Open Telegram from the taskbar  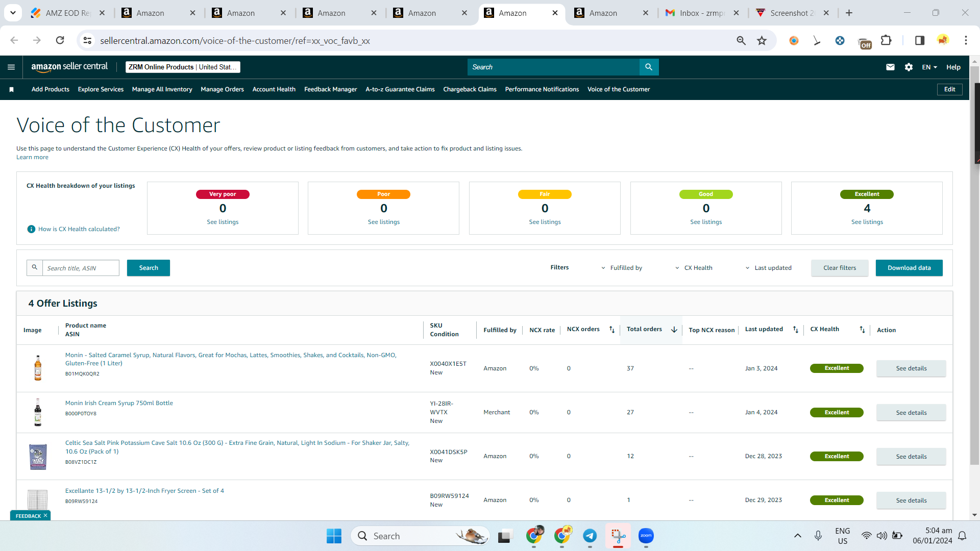point(590,536)
